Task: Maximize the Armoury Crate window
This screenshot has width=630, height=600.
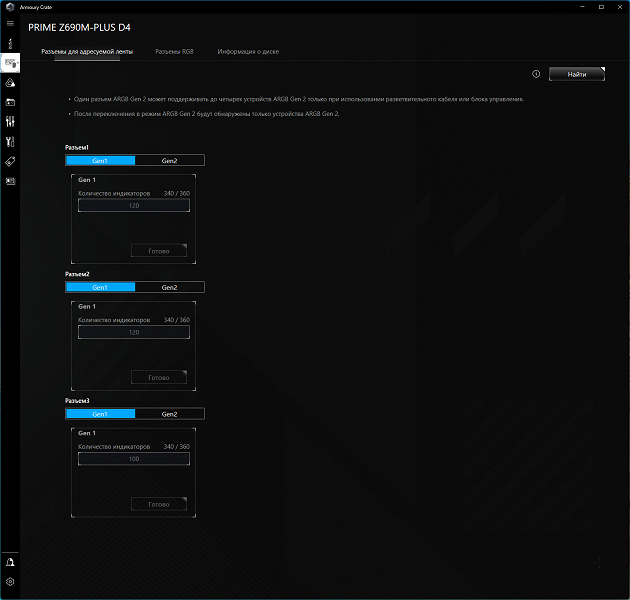Action: click(601, 7)
